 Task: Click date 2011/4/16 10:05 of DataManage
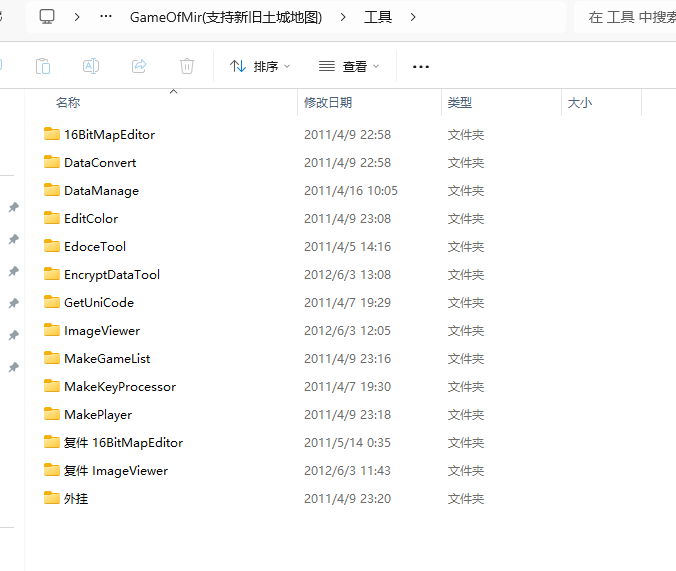[351, 191]
